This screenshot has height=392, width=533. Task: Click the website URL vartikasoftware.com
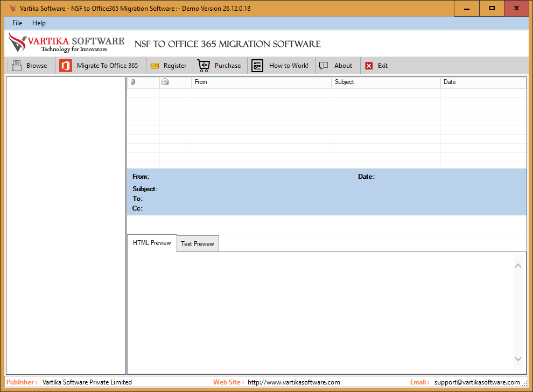pos(294,382)
